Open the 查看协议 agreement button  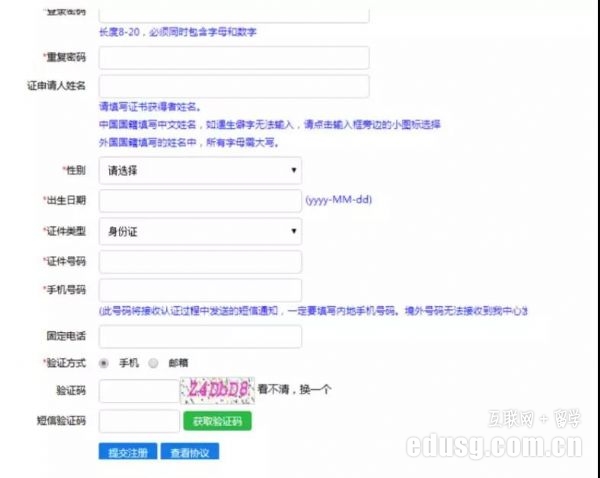coord(189,452)
